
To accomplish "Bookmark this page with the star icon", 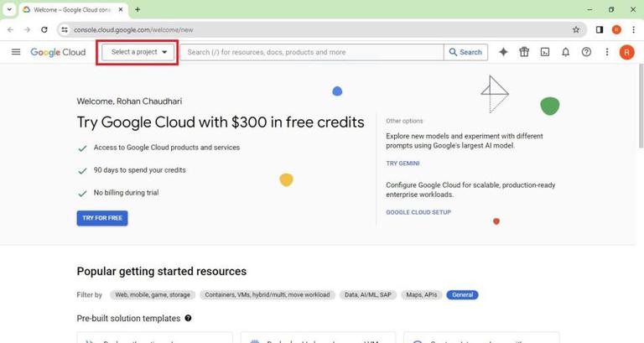I will (576, 29).
